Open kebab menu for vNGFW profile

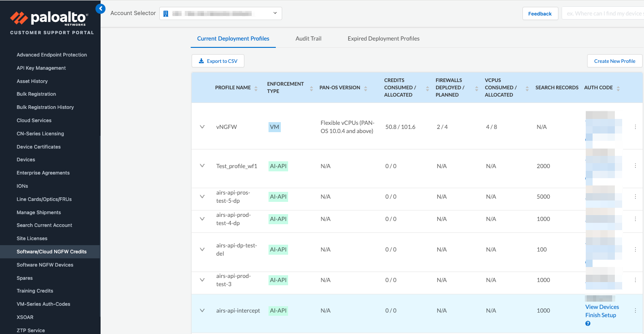click(x=635, y=127)
